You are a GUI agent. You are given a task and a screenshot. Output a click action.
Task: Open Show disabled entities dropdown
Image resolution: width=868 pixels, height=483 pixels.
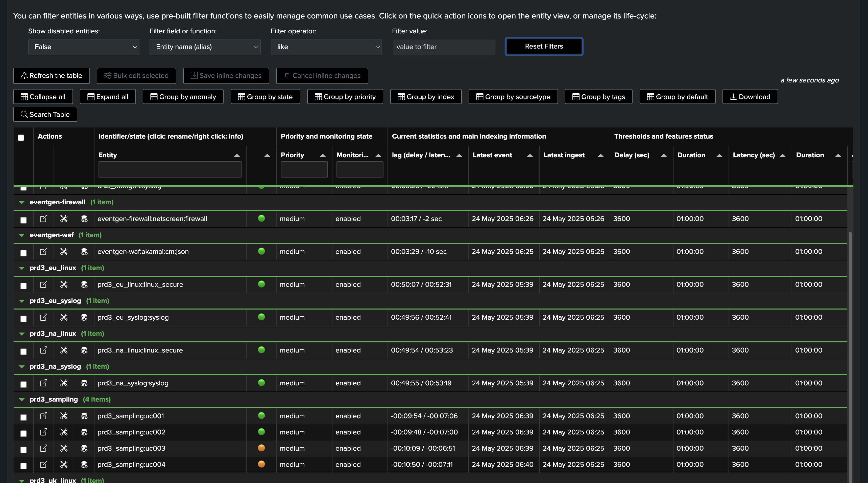pyautogui.click(x=84, y=47)
